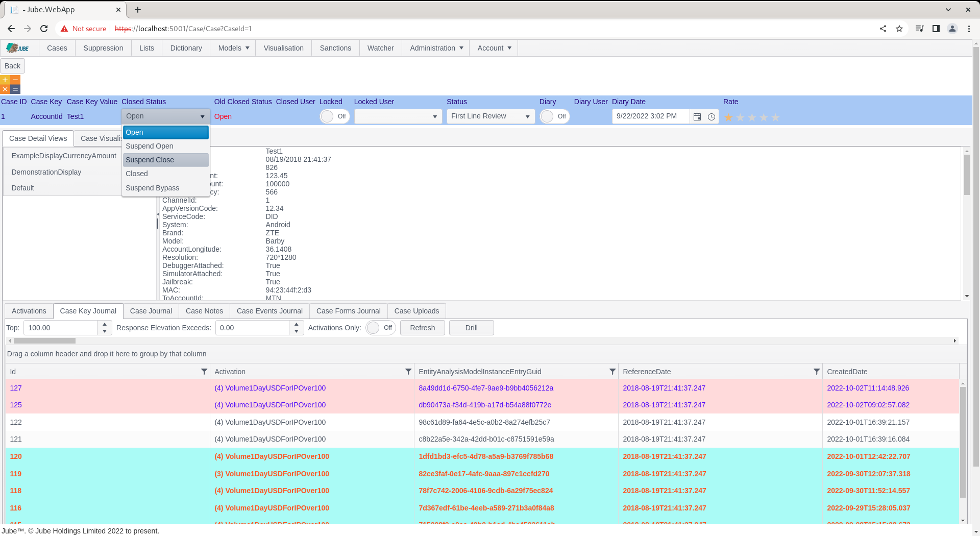Viewport: 980px width, 536px height.
Task: Toggle the Diary switch
Action: click(x=555, y=116)
